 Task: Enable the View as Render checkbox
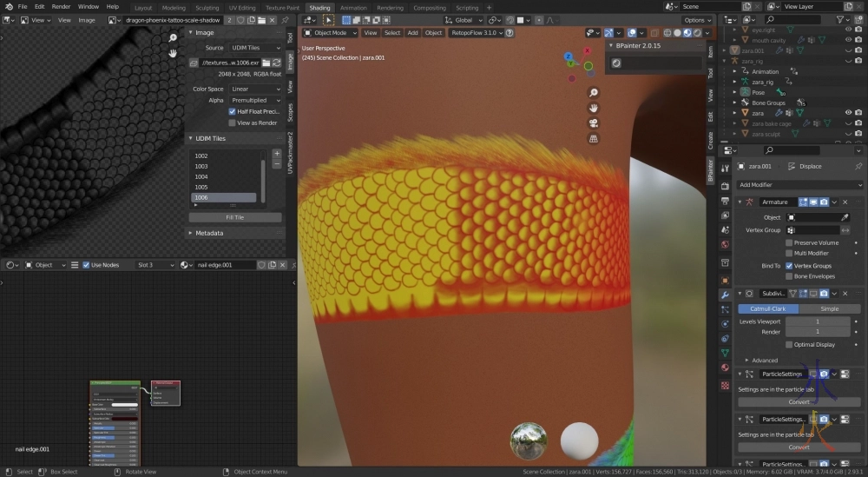click(x=232, y=123)
